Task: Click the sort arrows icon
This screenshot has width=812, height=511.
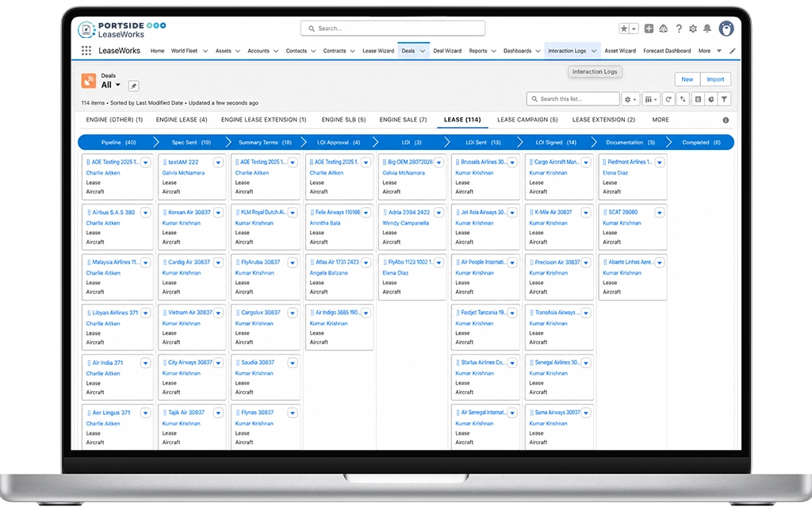Action: click(683, 99)
